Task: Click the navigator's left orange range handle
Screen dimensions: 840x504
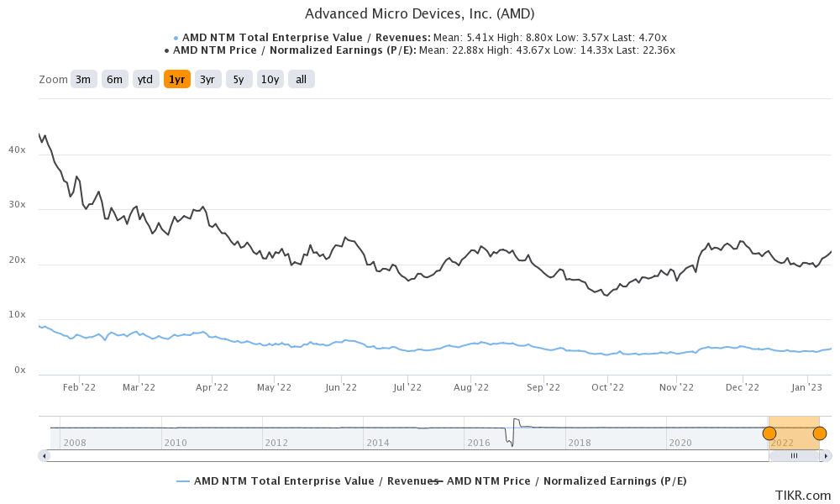Action: [769, 433]
